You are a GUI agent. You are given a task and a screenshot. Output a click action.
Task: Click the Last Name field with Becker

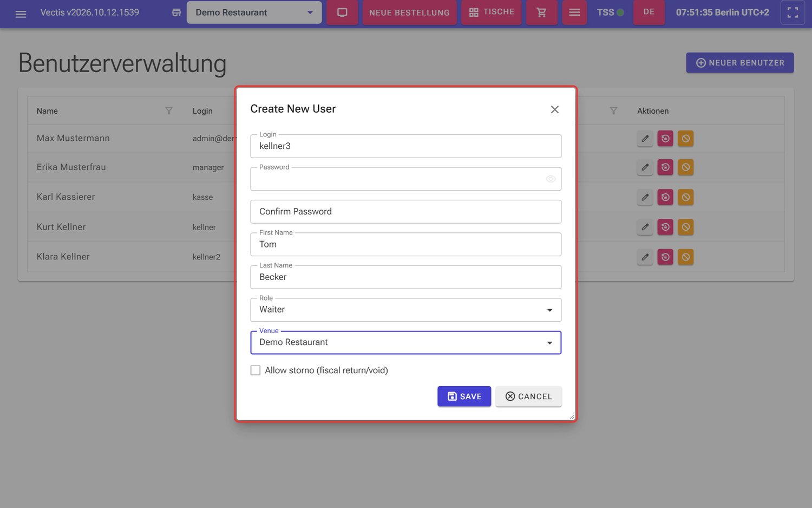(x=406, y=277)
